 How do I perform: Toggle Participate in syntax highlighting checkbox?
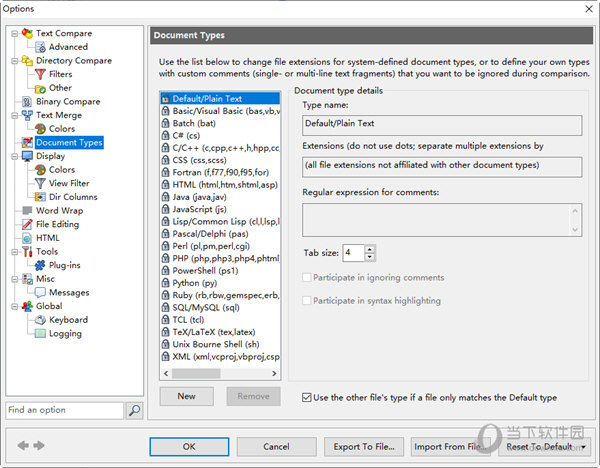[x=307, y=301]
